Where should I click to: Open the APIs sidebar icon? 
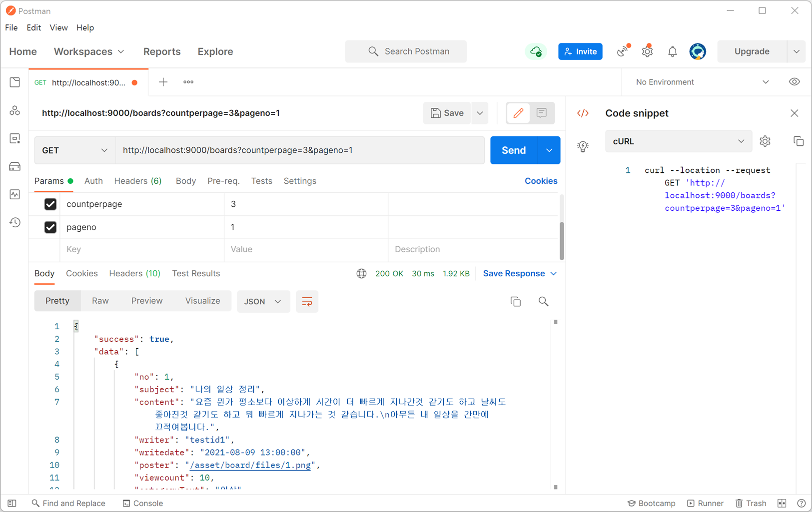[15, 110]
